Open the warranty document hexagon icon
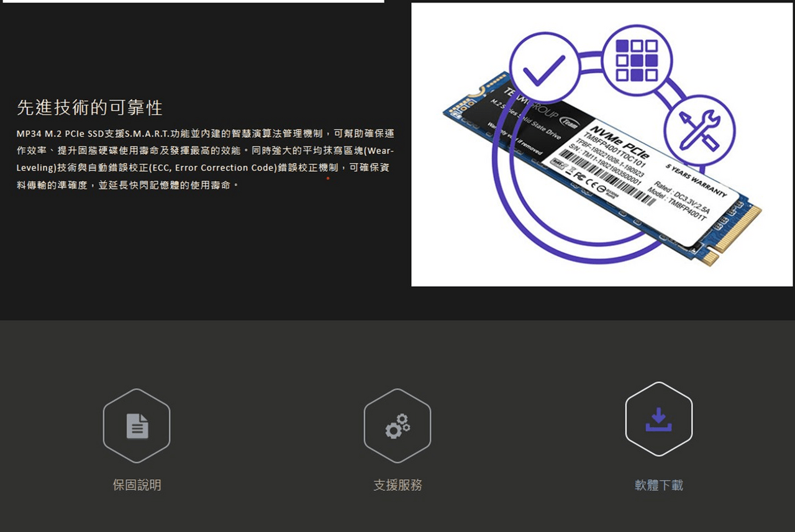The width and height of the screenshot is (795, 532). pyautogui.click(x=137, y=426)
